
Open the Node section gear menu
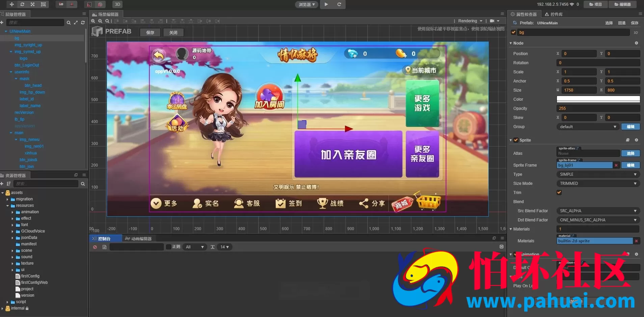tap(636, 43)
